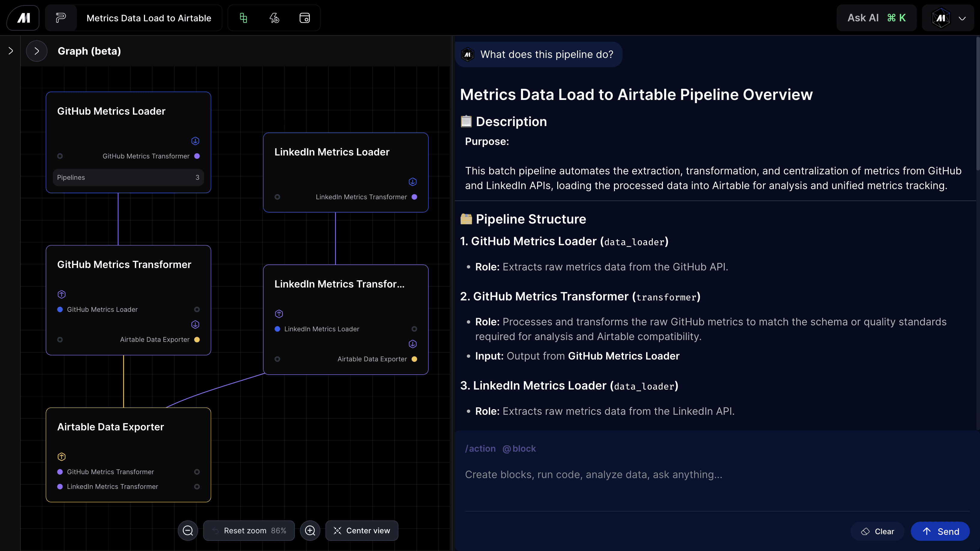This screenshot has height=551, width=980.
Task: Click GitHub Metrics Loader input row in transformer
Action: point(128,309)
